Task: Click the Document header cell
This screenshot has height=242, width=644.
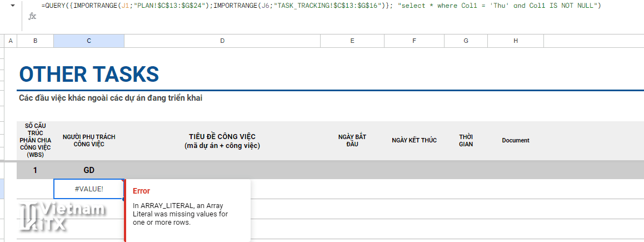Action: pos(516,140)
